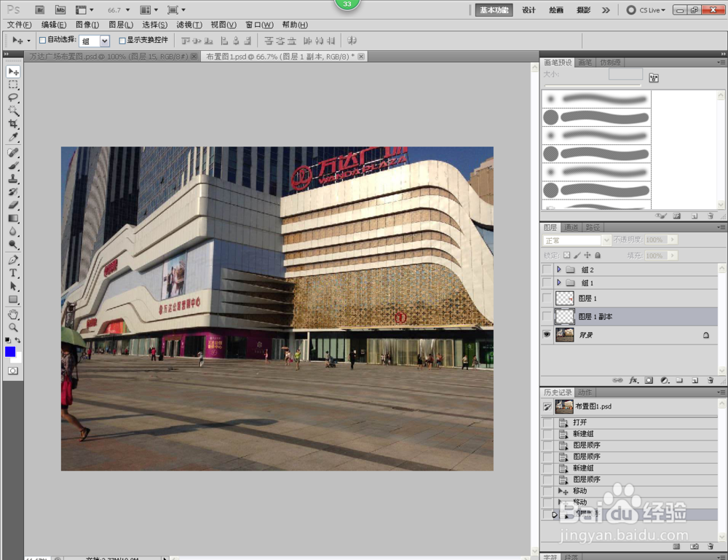Select the Brush tool

[13, 166]
